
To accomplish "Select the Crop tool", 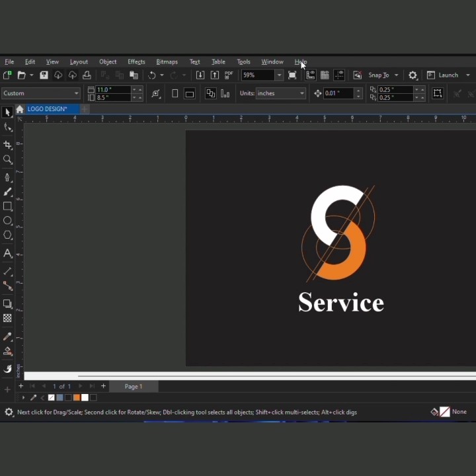I will 7,145.
